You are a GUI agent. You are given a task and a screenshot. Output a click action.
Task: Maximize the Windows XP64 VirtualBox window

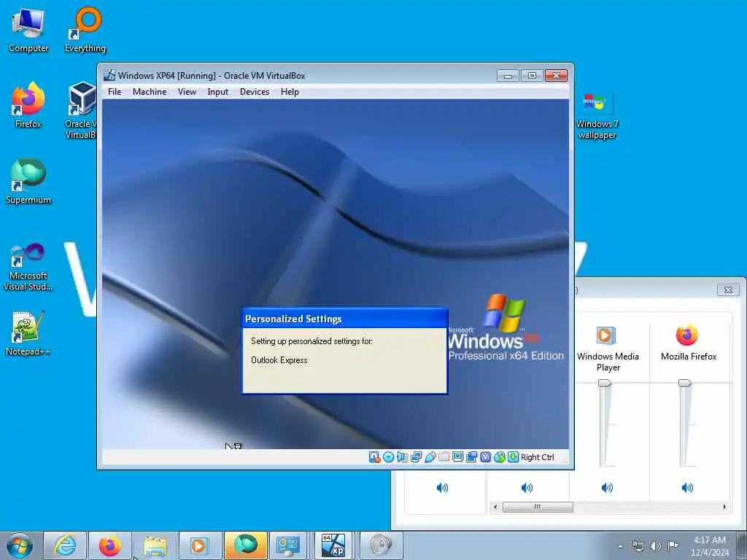click(x=532, y=76)
